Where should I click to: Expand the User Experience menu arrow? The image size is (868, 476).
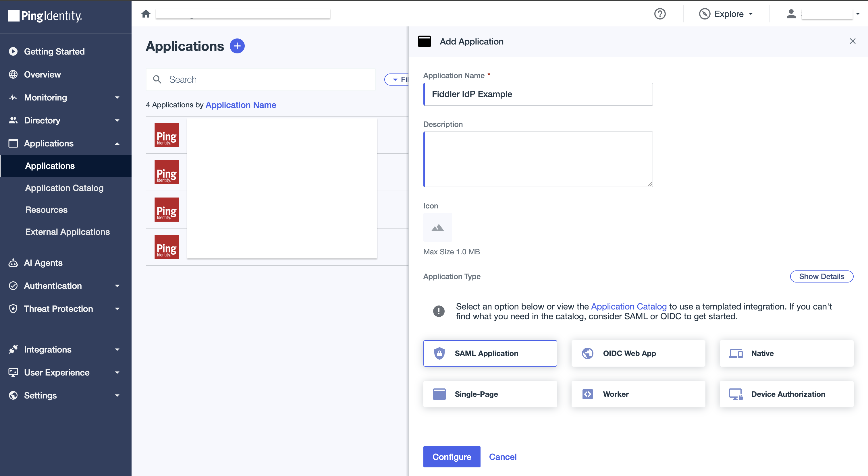click(117, 372)
